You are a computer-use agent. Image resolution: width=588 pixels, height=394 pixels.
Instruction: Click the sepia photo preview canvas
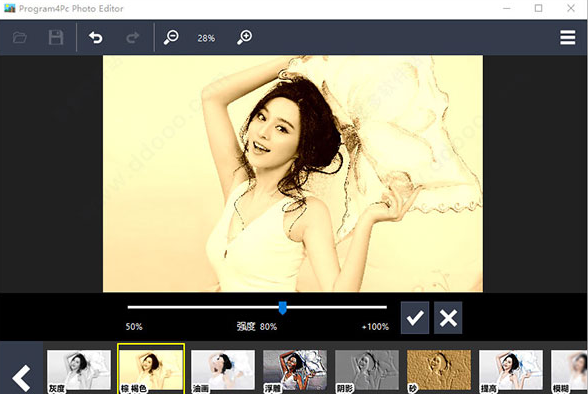click(293, 174)
